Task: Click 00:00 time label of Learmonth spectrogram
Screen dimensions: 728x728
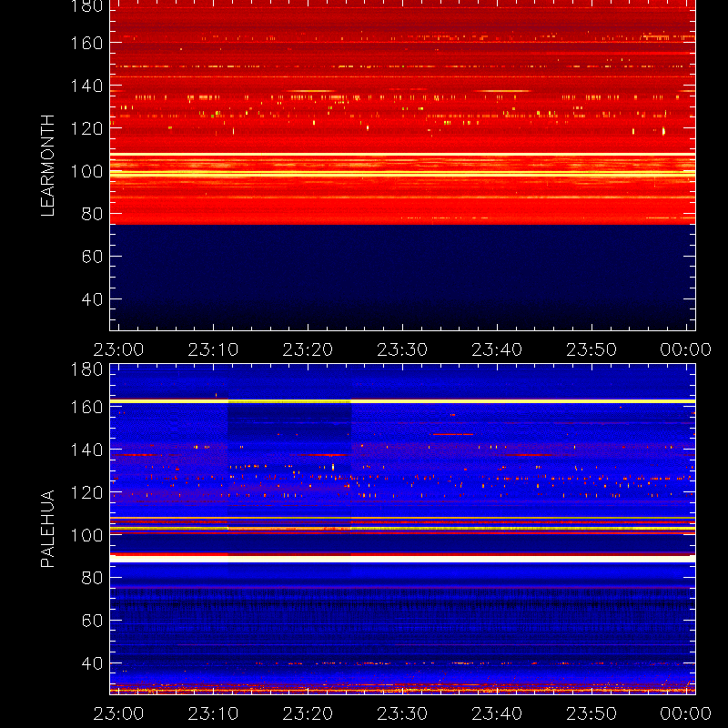Action: point(686,349)
